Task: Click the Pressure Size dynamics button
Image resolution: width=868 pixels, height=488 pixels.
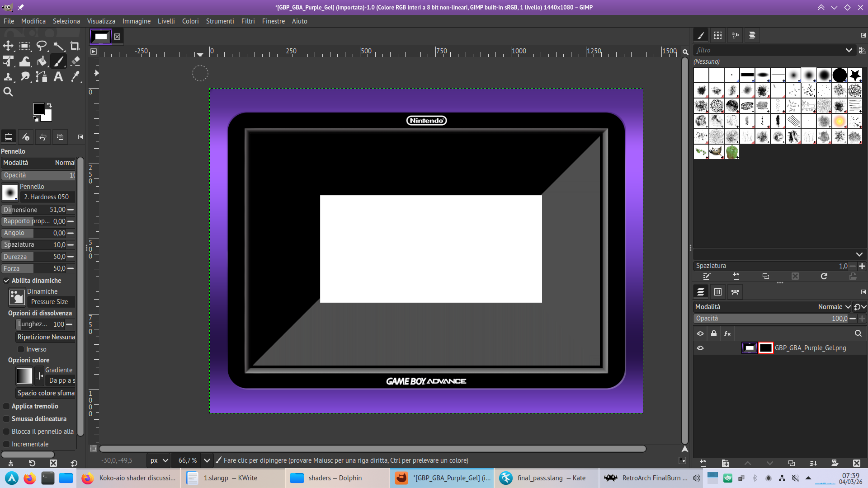Action: point(50,302)
